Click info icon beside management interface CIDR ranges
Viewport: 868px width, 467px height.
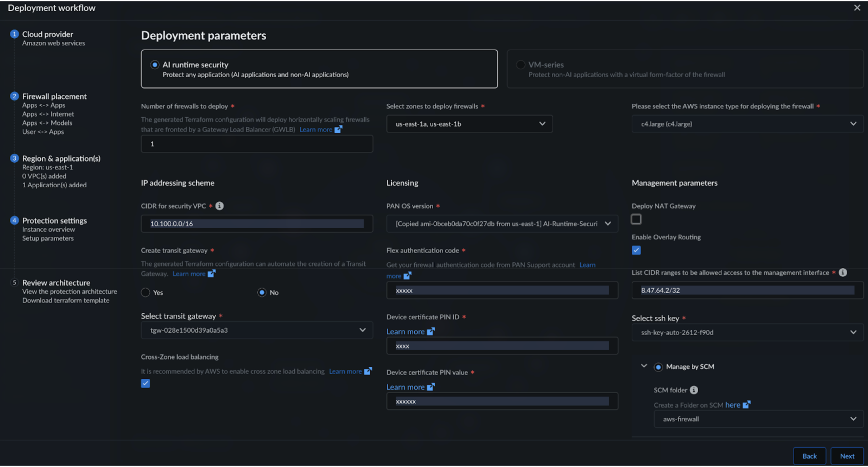point(843,273)
